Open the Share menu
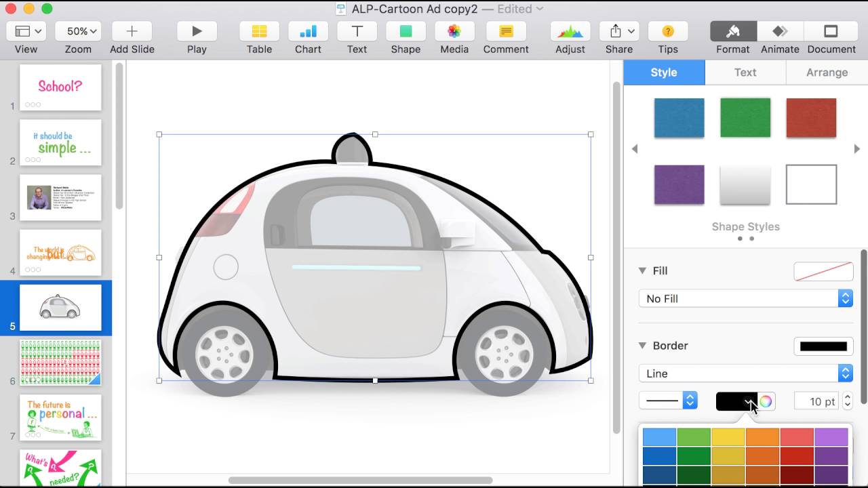 tap(619, 31)
